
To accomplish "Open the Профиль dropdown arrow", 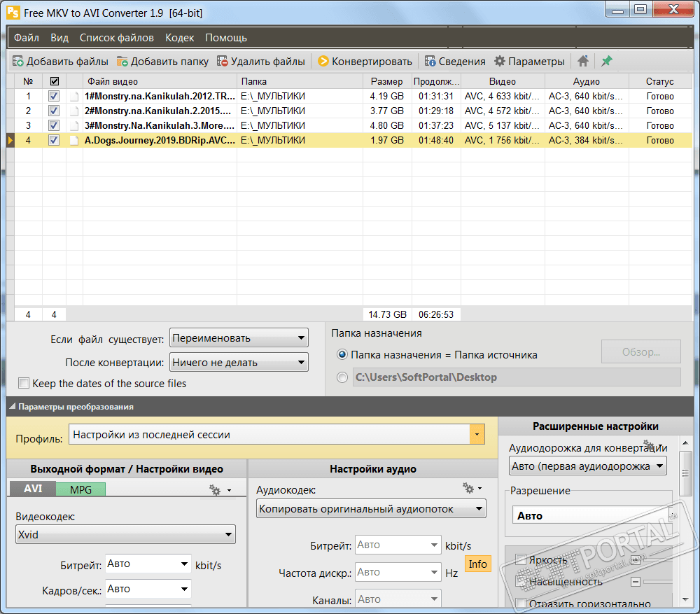I will point(477,435).
